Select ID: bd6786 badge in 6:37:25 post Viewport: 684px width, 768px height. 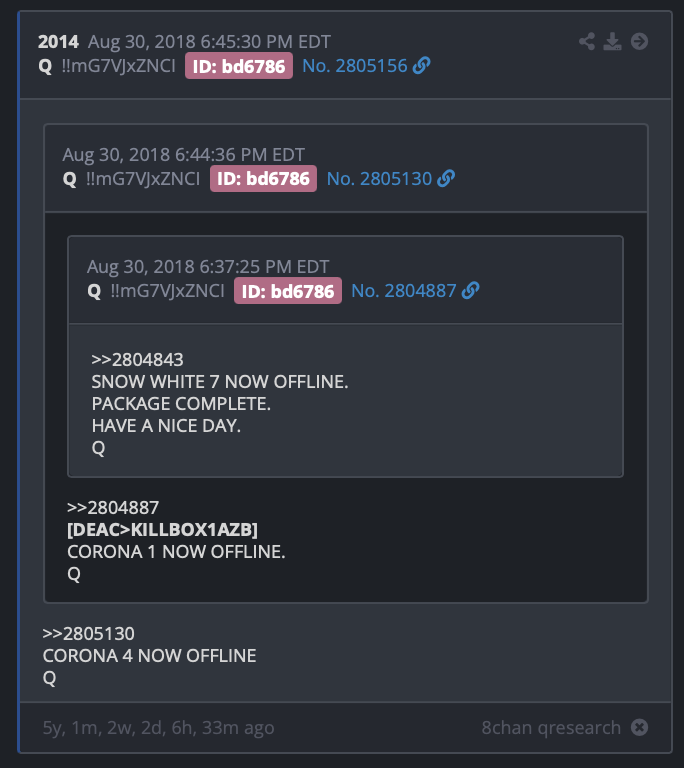(288, 291)
